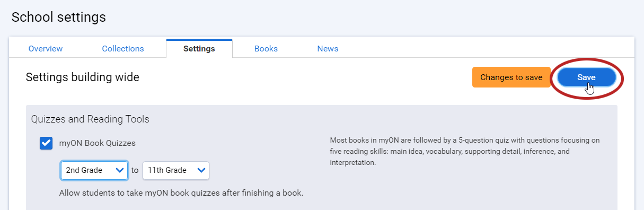Click the white checkmark icon in the blue box
The width and height of the screenshot is (644, 210).
[46, 143]
